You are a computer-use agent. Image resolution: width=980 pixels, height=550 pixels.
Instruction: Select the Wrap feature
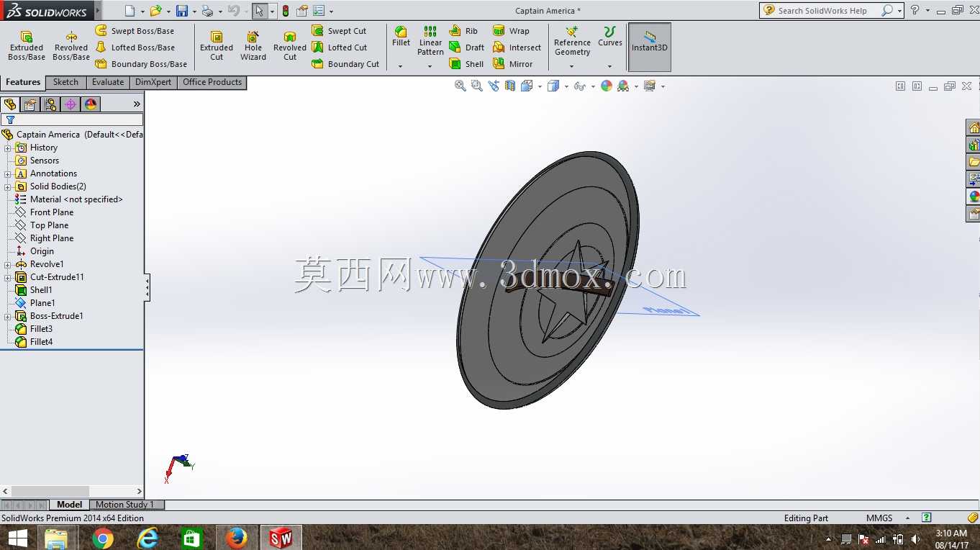click(511, 31)
